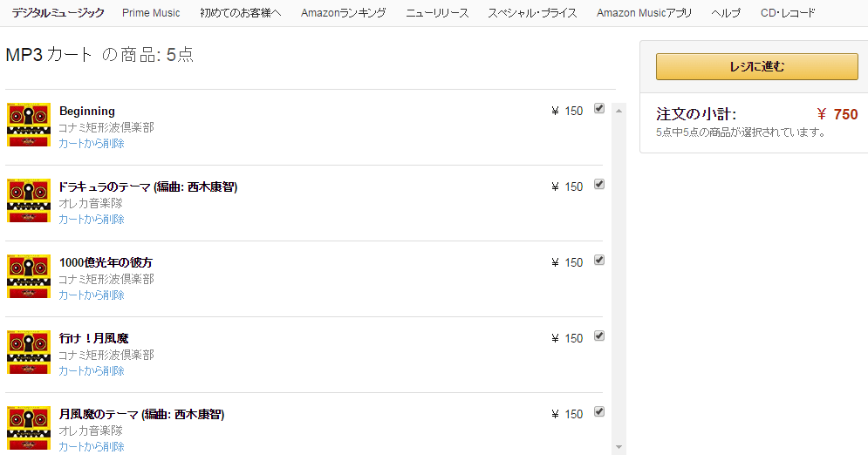Open the Prime Music tab
Screen dimensions: 868x468
click(151, 13)
